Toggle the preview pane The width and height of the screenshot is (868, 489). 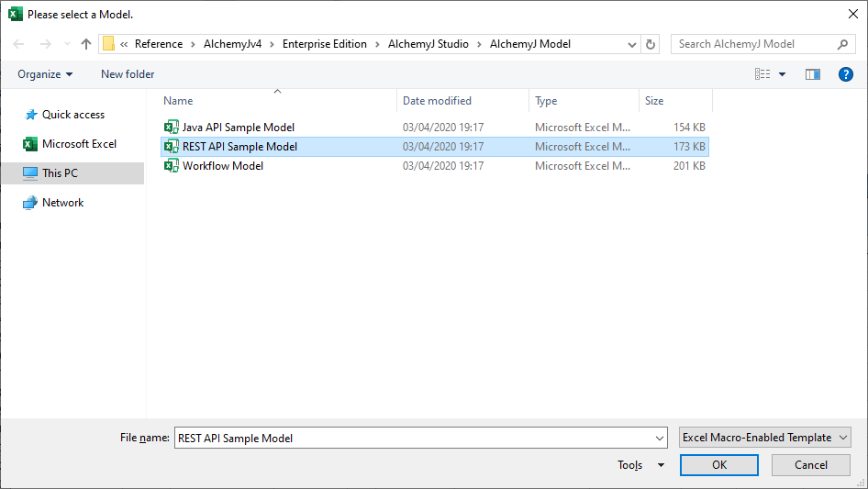pos(813,74)
